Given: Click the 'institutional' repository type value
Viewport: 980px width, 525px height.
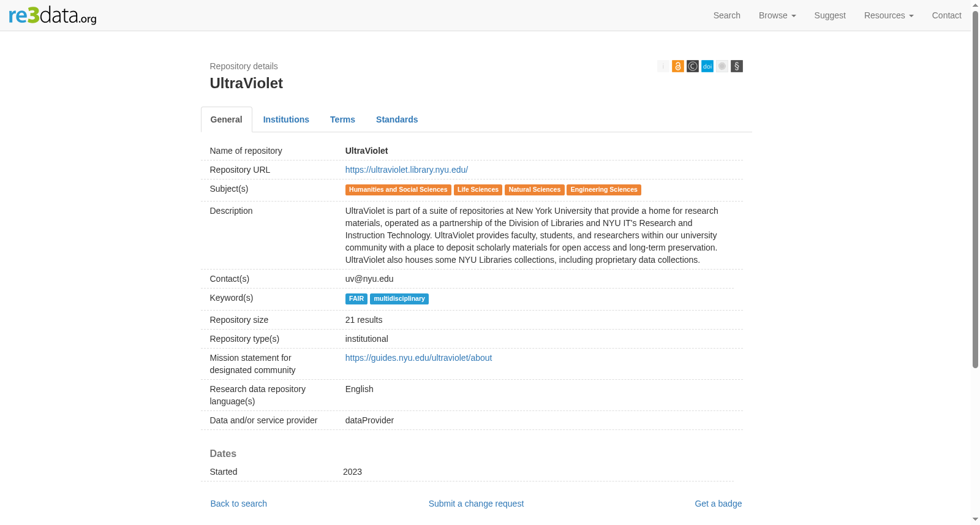Looking at the screenshot, I should pyautogui.click(x=367, y=339).
